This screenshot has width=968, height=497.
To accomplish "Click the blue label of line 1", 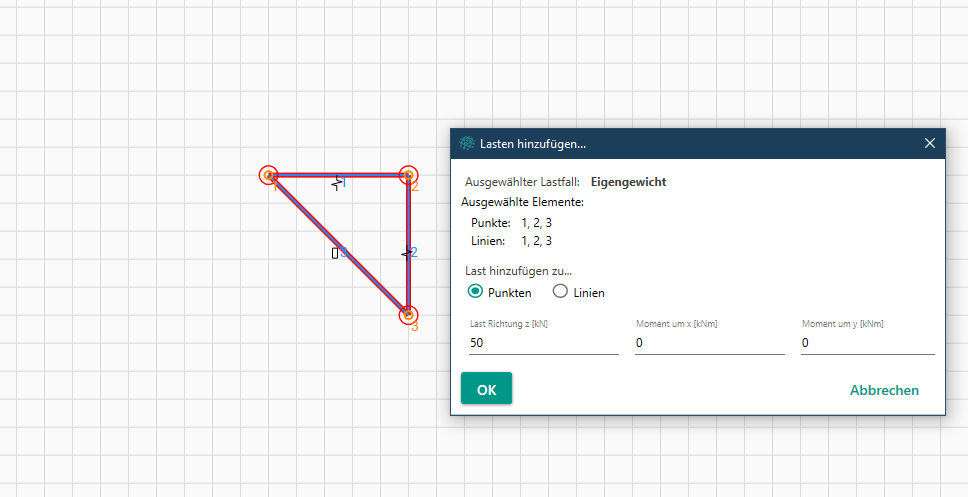I will (344, 183).
